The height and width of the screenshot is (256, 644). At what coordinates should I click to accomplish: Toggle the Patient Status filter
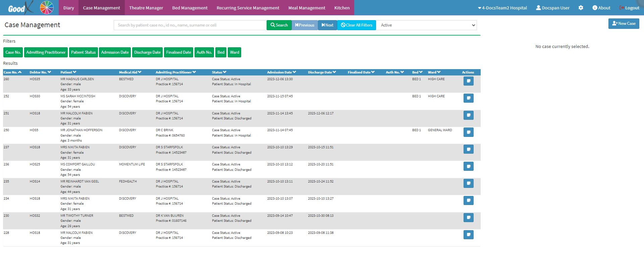(84, 52)
